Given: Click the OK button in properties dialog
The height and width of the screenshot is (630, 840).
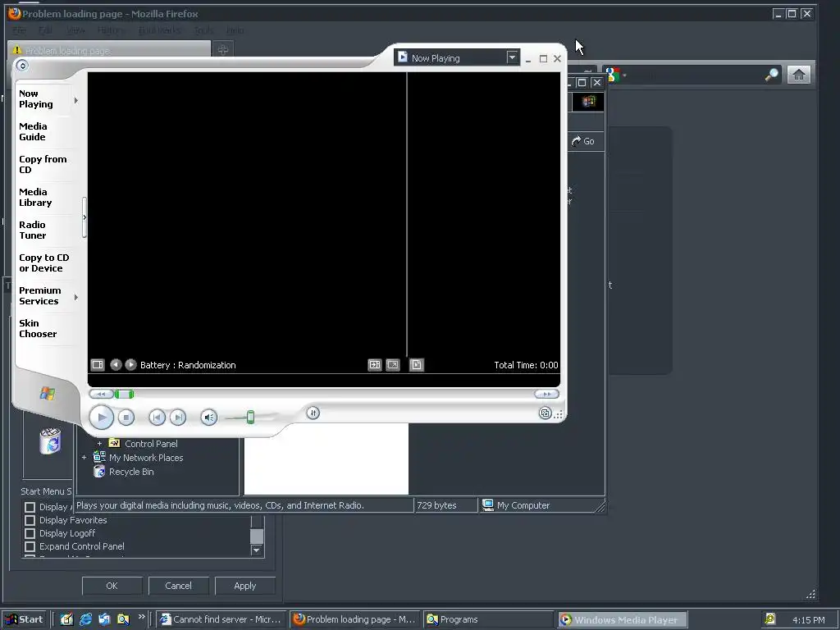Looking at the screenshot, I should pos(112,586).
